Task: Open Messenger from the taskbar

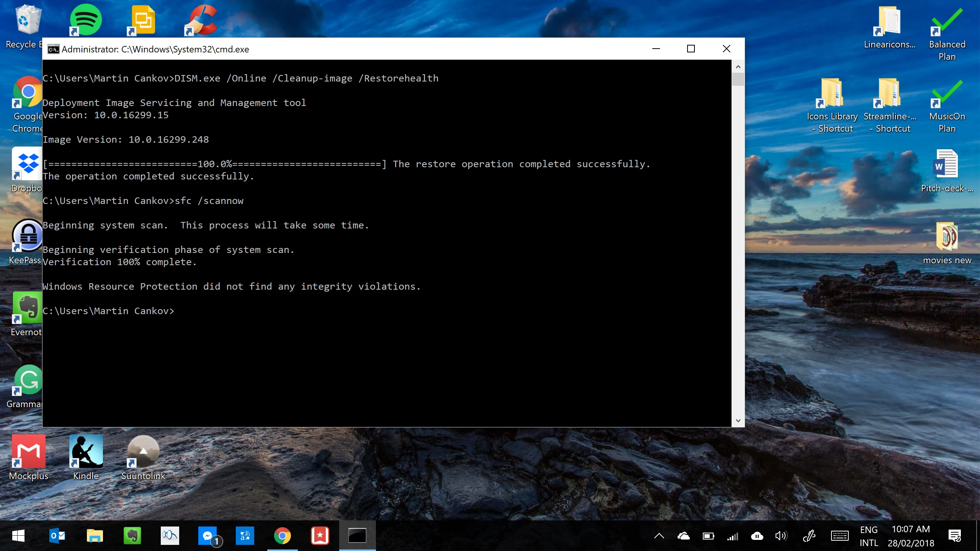Action: coord(208,536)
